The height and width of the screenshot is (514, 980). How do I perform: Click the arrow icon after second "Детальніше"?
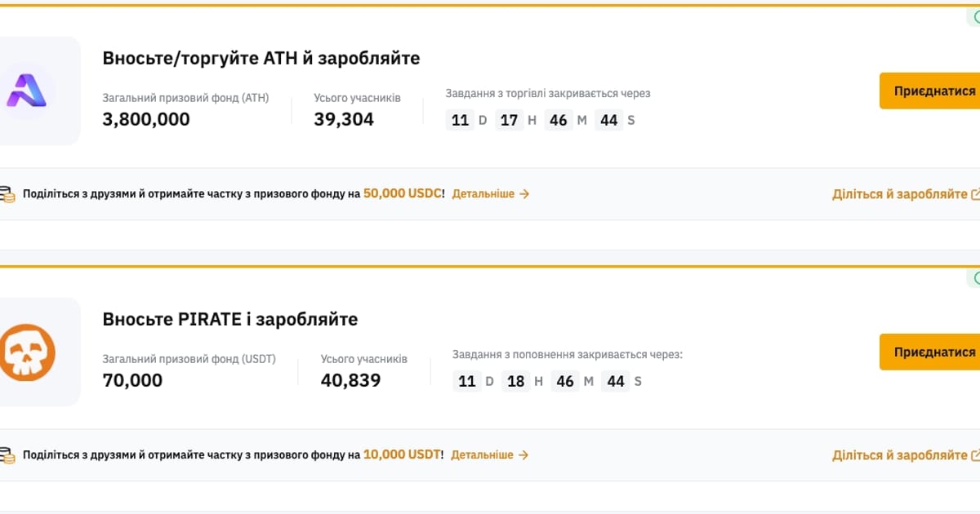point(523,455)
